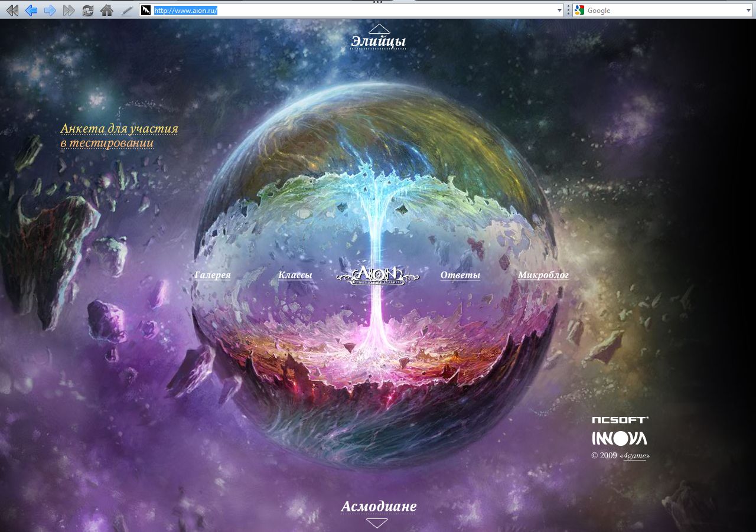
Task: Go back with the blue left arrow
Action: click(x=31, y=10)
